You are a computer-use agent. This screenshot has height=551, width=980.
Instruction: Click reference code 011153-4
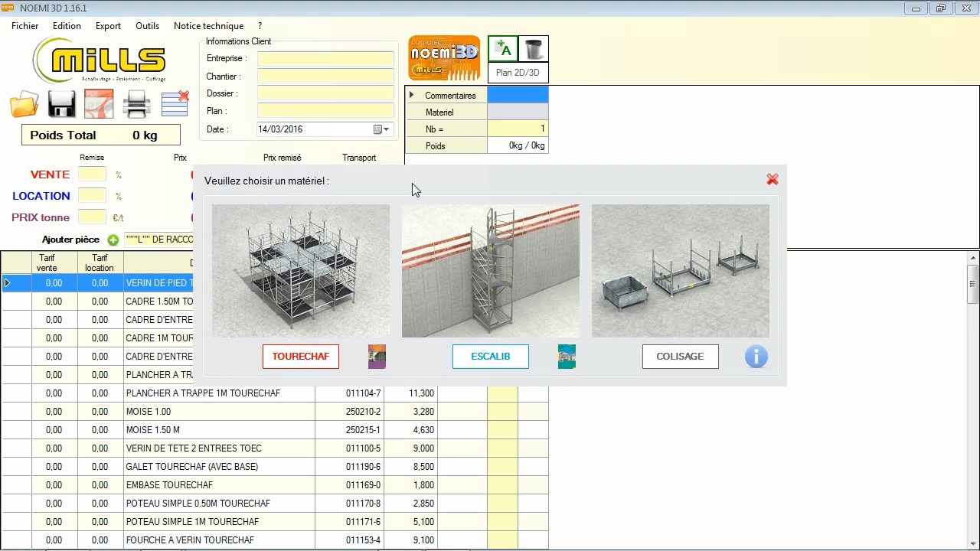(363, 540)
